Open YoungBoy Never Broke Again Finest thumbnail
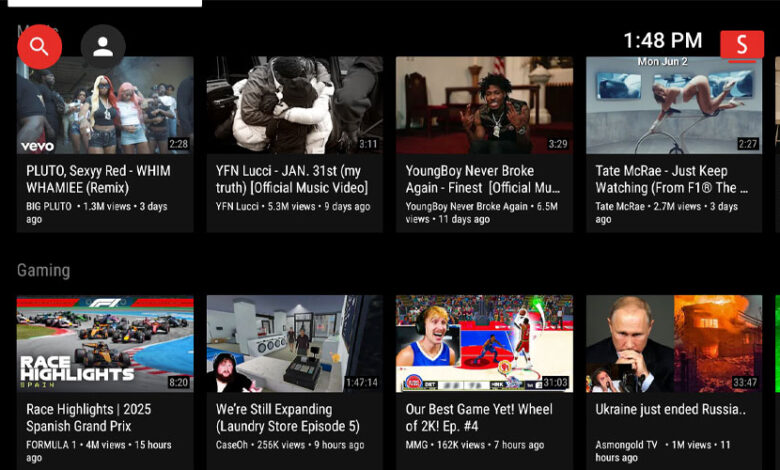The image size is (780, 470). [x=484, y=105]
